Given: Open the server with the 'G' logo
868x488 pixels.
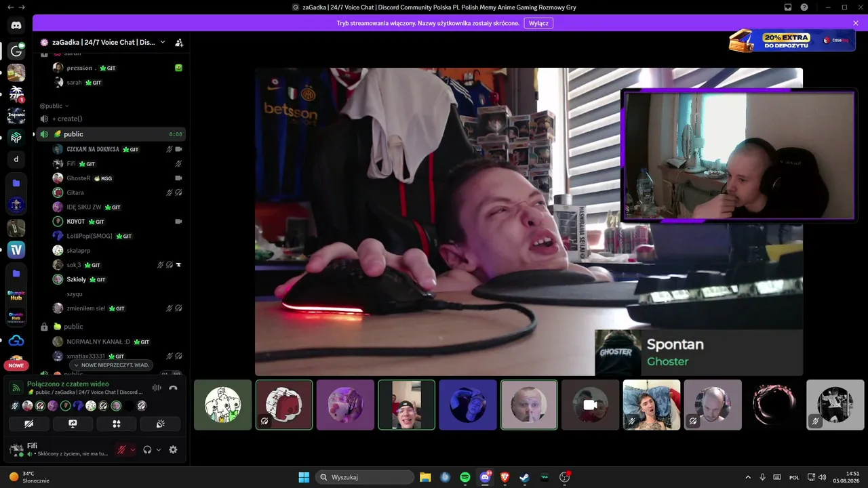Looking at the screenshot, I should pos(16,51).
